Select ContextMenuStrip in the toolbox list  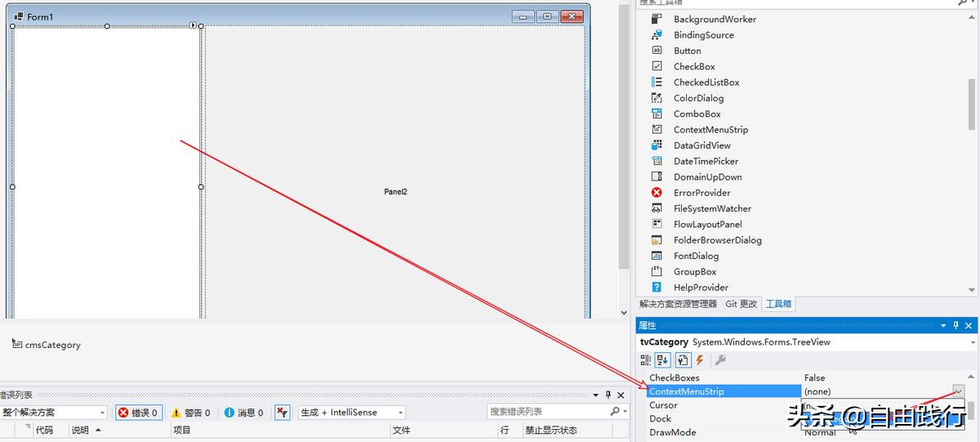tap(710, 130)
